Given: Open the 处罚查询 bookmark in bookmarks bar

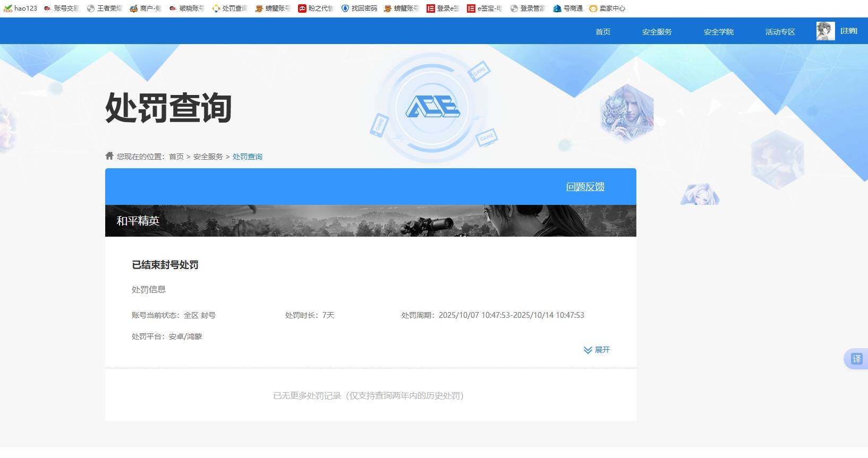Looking at the screenshot, I should [229, 8].
